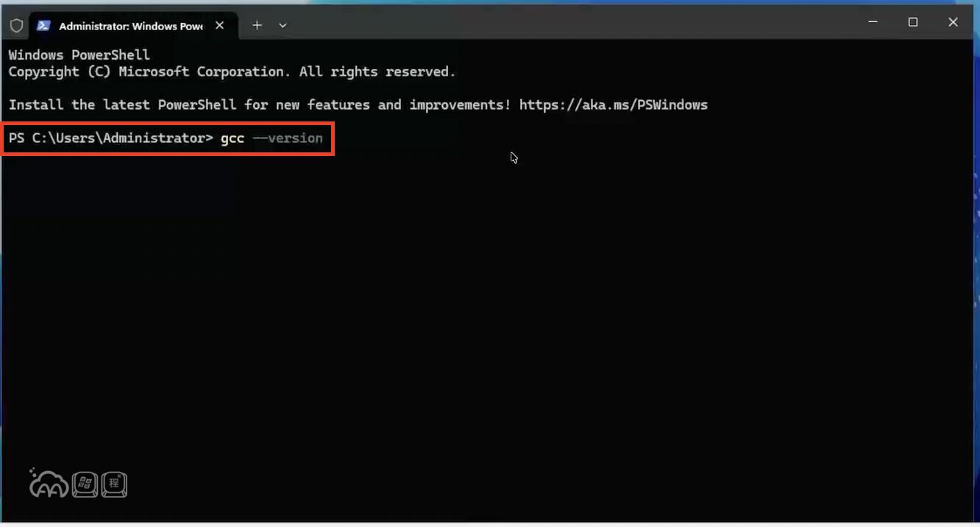Open the https://aka.ms/PSWindows link
Screen dimensions: 980x527
click(x=614, y=105)
